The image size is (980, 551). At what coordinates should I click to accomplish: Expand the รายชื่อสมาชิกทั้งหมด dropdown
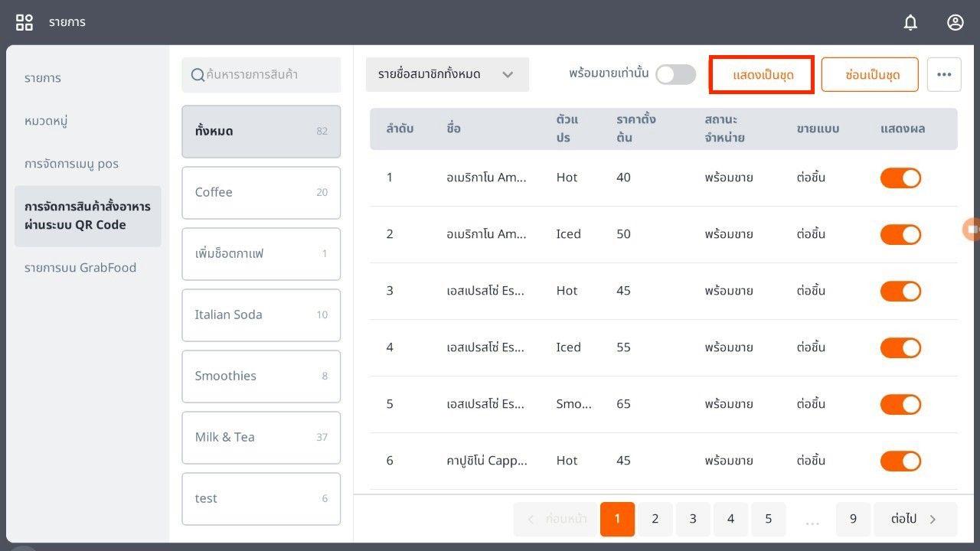click(447, 74)
